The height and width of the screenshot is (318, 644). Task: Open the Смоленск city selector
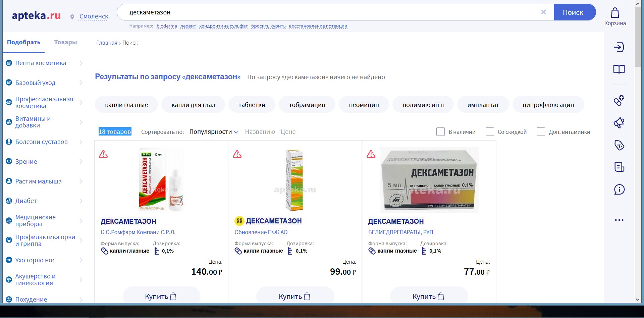pyautogui.click(x=94, y=16)
